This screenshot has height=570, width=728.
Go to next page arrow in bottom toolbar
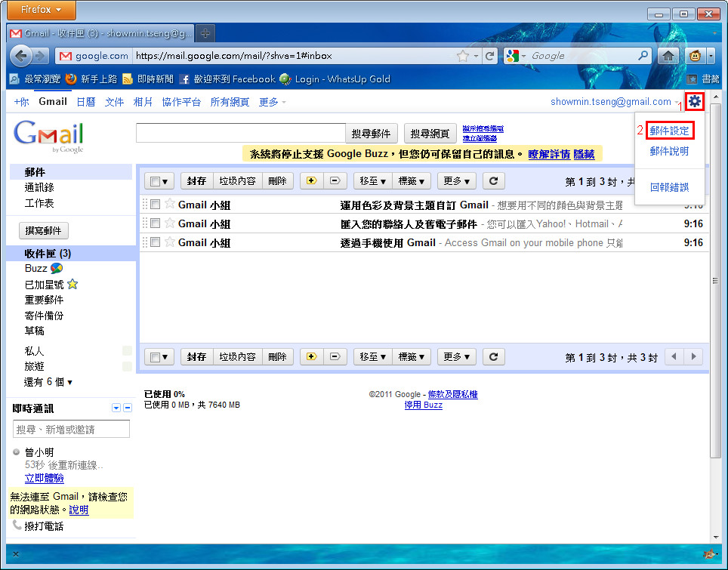point(694,356)
